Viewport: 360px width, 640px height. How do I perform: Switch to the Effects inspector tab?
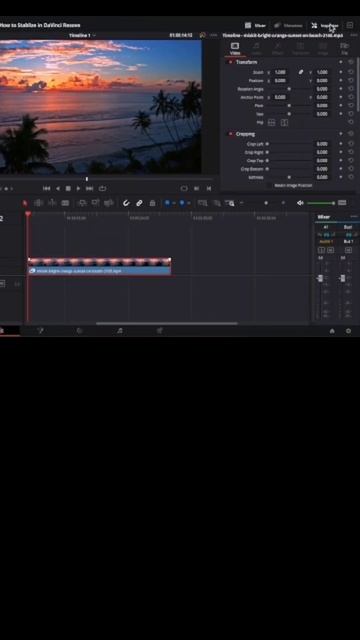point(278,48)
